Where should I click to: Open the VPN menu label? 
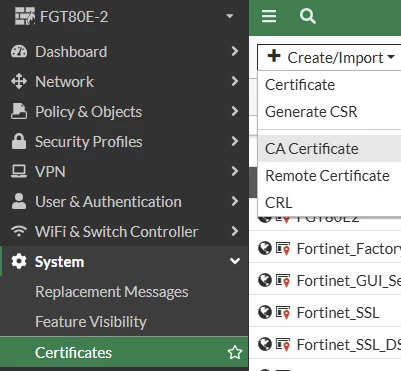pos(50,172)
